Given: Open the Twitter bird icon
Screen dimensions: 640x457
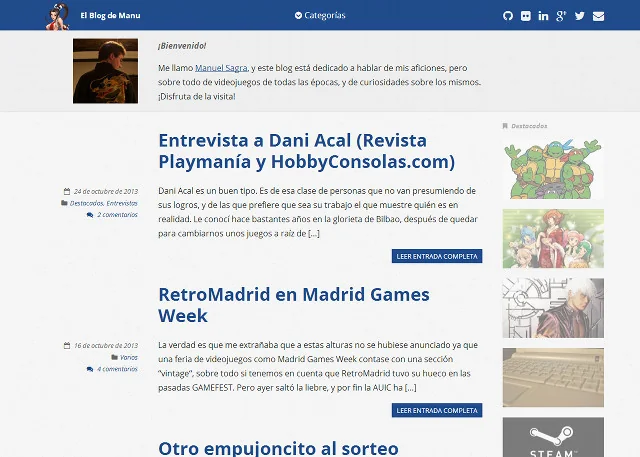Looking at the screenshot, I should pos(580,16).
